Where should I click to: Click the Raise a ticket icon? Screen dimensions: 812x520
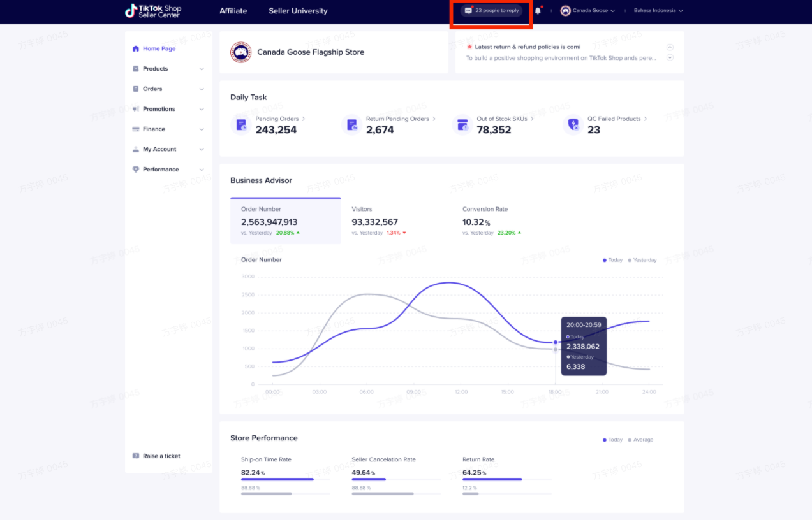pos(136,456)
